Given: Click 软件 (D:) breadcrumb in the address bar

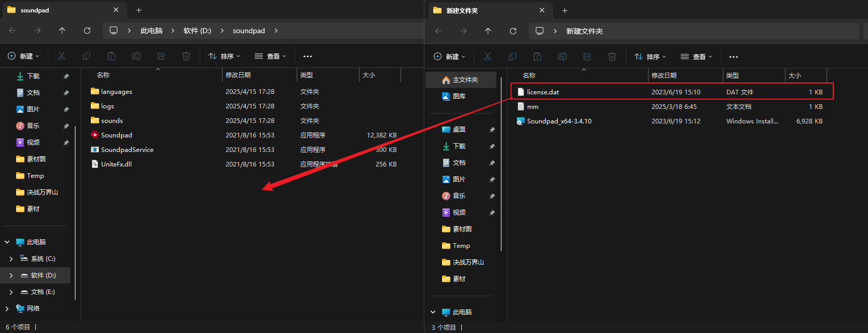Looking at the screenshot, I should click(197, 31).
